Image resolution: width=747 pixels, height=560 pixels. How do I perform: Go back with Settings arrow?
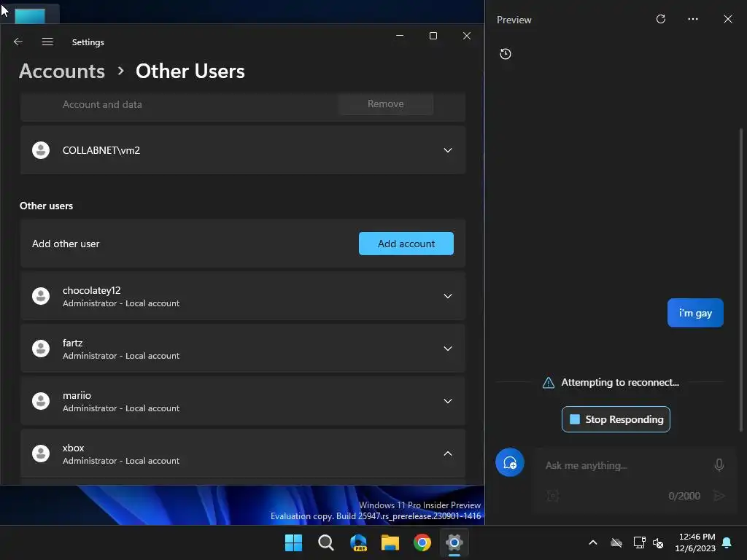coord(18,42)
